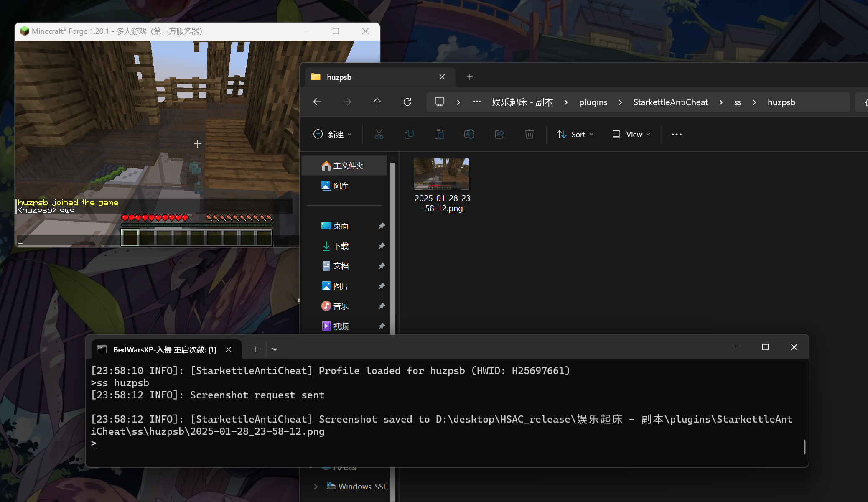868x502 pixels.
Task: Minimize the Minecraft Forge window
Action: pos(307,31)
